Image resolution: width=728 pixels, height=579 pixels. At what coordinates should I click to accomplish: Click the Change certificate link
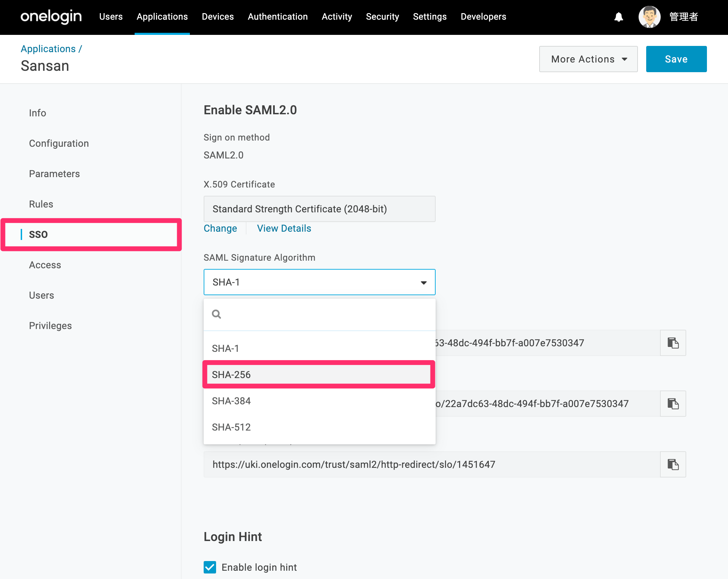click(x=220, y=228)
